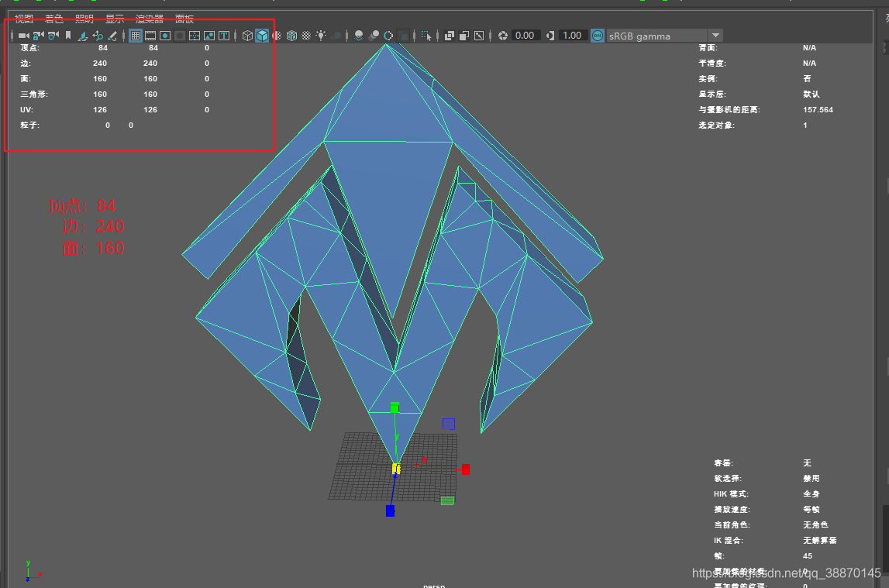Toggle the Safe Title display
Image resolution: width=889 pixels, height=588 pixels.
[224, 36]
